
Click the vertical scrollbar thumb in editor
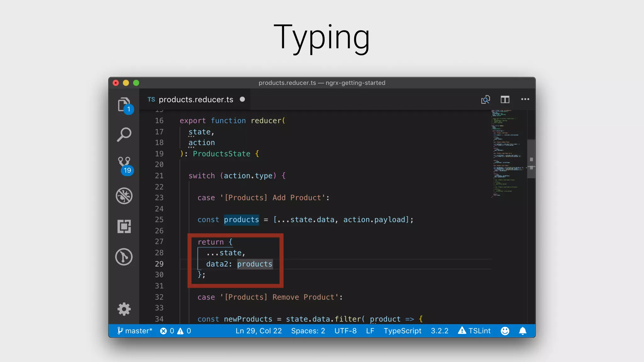[531, 159]
